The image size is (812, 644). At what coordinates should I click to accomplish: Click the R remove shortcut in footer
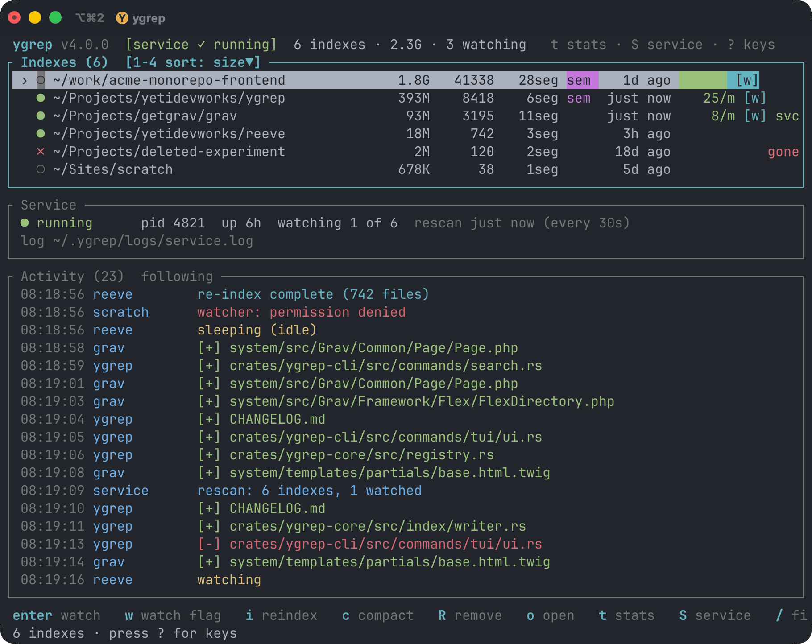tap(470, 615)
